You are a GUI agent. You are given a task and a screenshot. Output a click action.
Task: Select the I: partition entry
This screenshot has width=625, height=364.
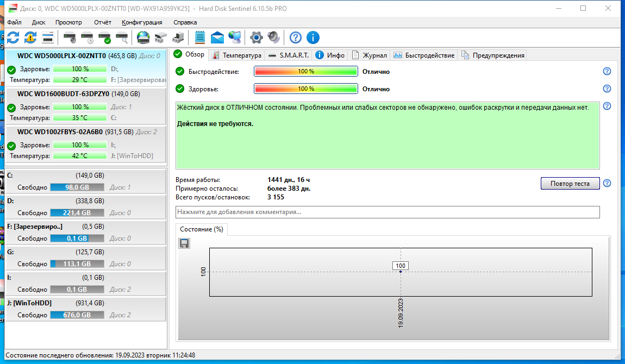(86, 283)
